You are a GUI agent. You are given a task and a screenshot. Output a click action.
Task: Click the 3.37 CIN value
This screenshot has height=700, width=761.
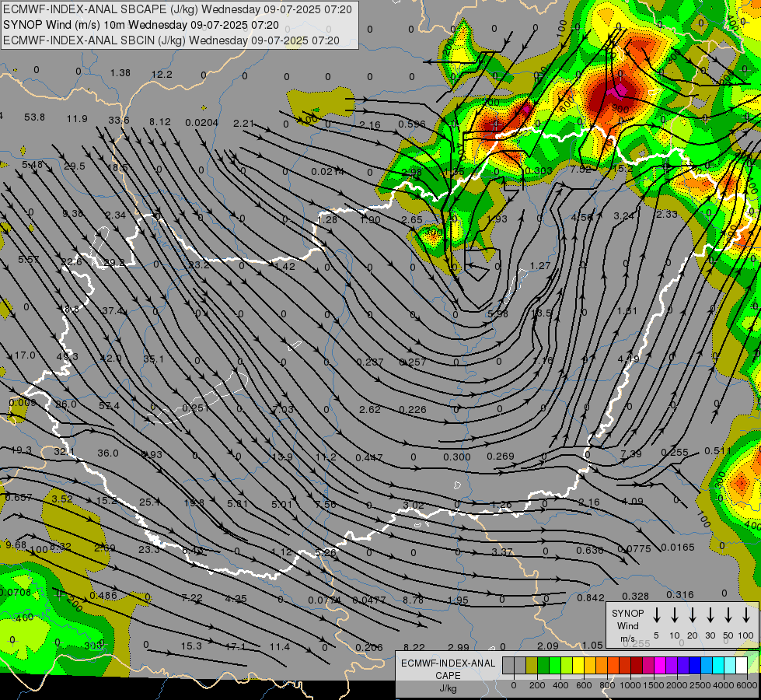pyautogui.click(x=502, y=552)
